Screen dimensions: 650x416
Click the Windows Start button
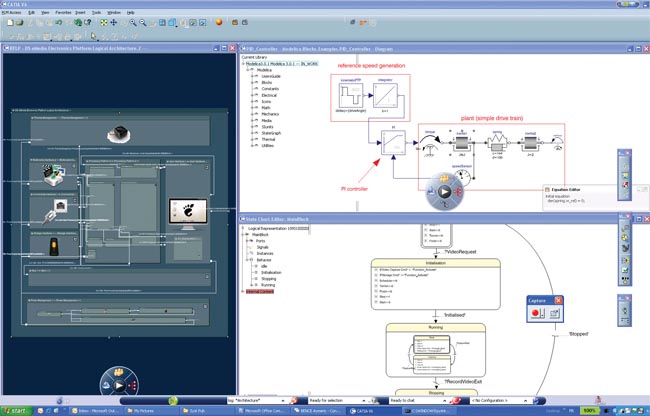(x=15, y=411)
